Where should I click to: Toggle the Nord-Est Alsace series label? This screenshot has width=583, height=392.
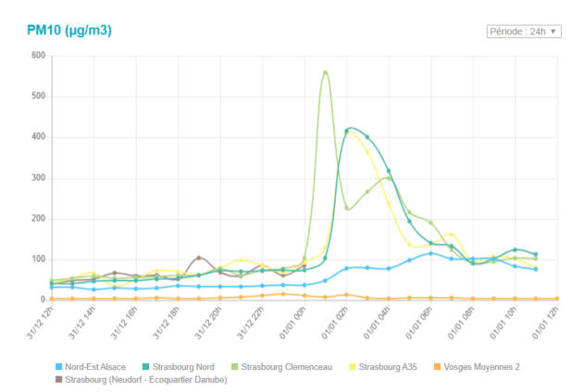coord(95,367)
